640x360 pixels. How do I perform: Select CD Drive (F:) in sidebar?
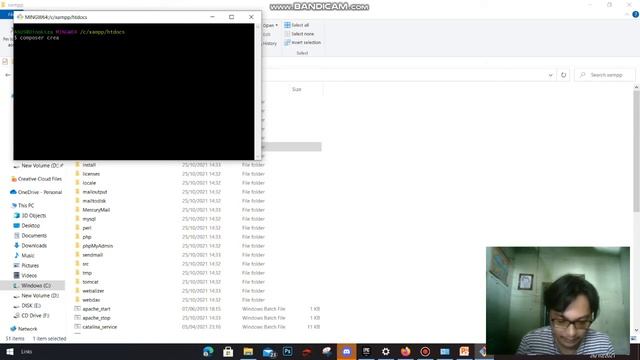31,316
